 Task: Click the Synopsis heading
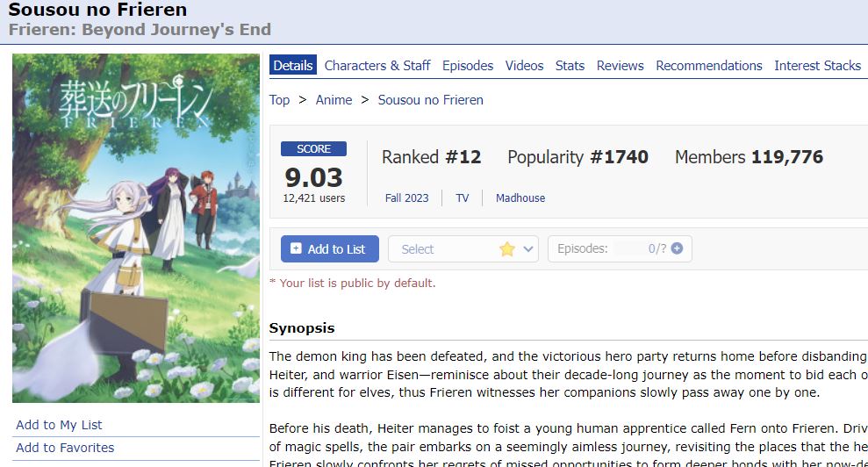[x=302, y=328]
